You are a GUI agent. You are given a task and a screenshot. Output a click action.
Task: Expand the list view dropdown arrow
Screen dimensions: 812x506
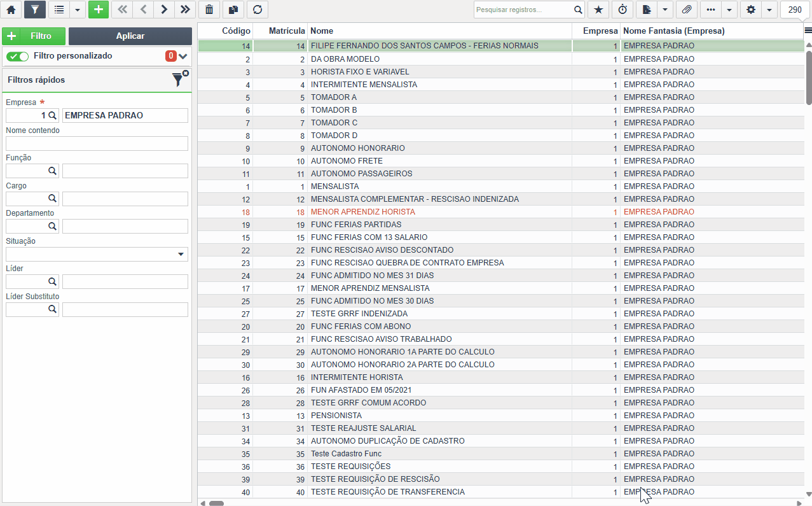tap(78, 10)
